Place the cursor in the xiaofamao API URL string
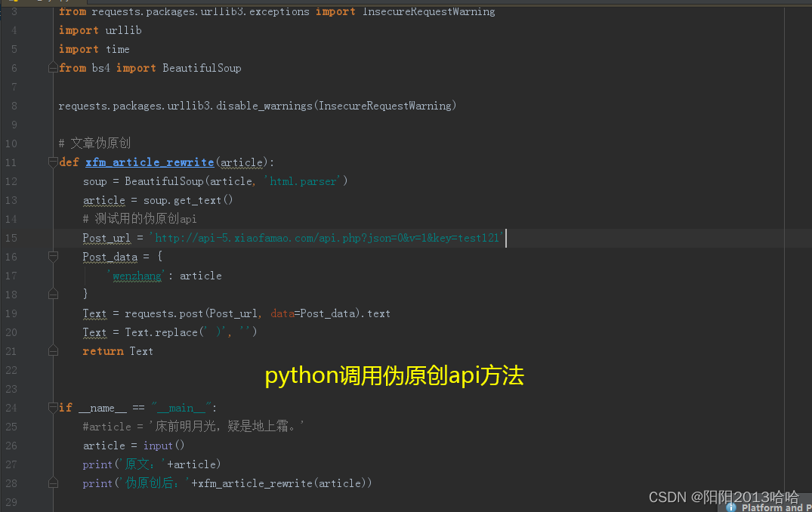Viewport: 812px width, 512px height. pyautogui.click(x=326, y=238)
